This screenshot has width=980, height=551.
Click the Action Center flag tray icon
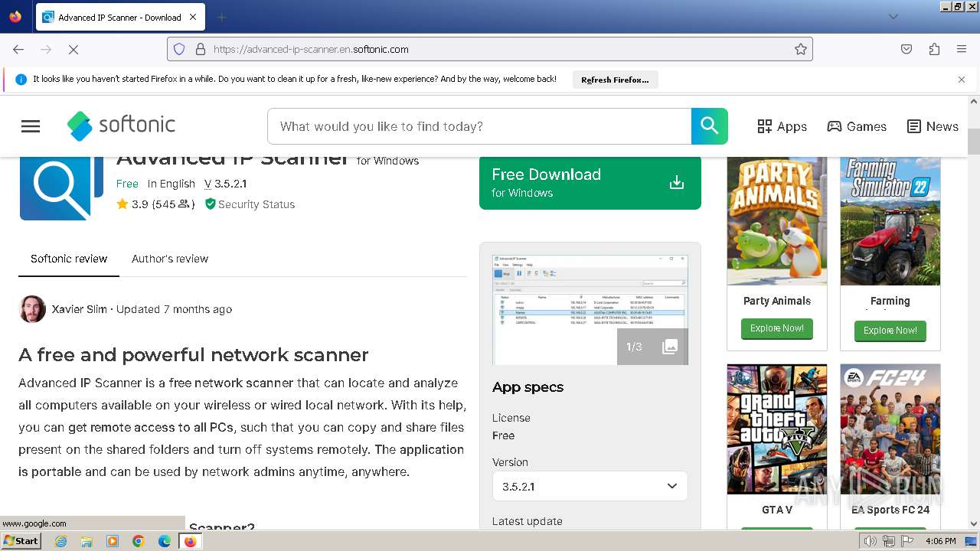(907, 541)
